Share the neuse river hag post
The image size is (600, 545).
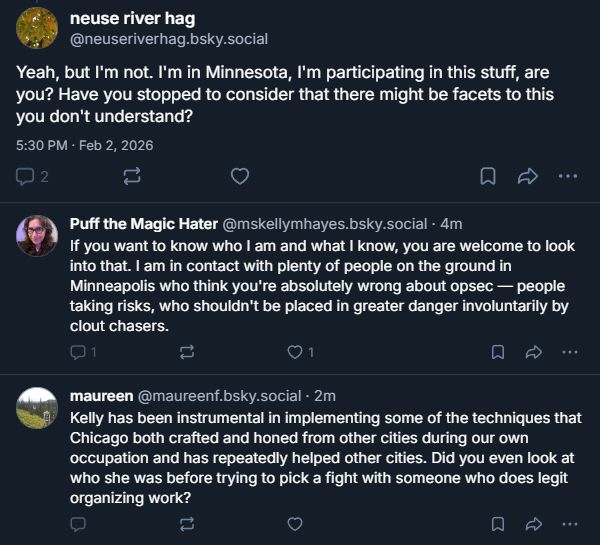(528, 176)
